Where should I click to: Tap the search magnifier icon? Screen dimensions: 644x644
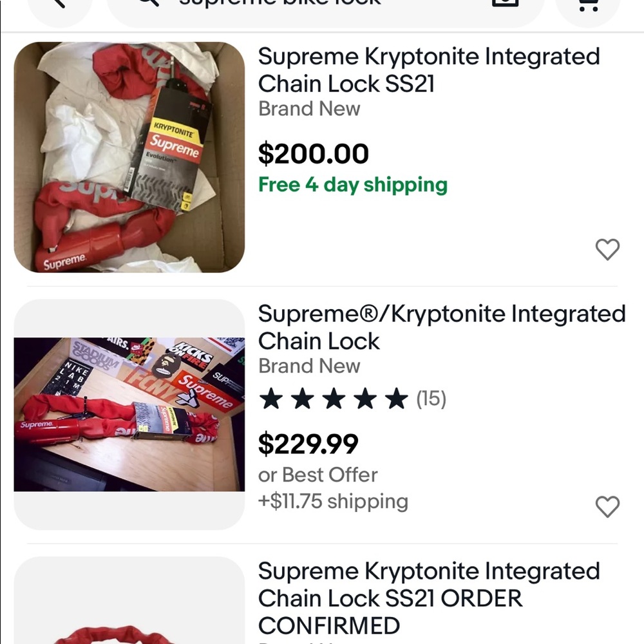coord(147,3)
